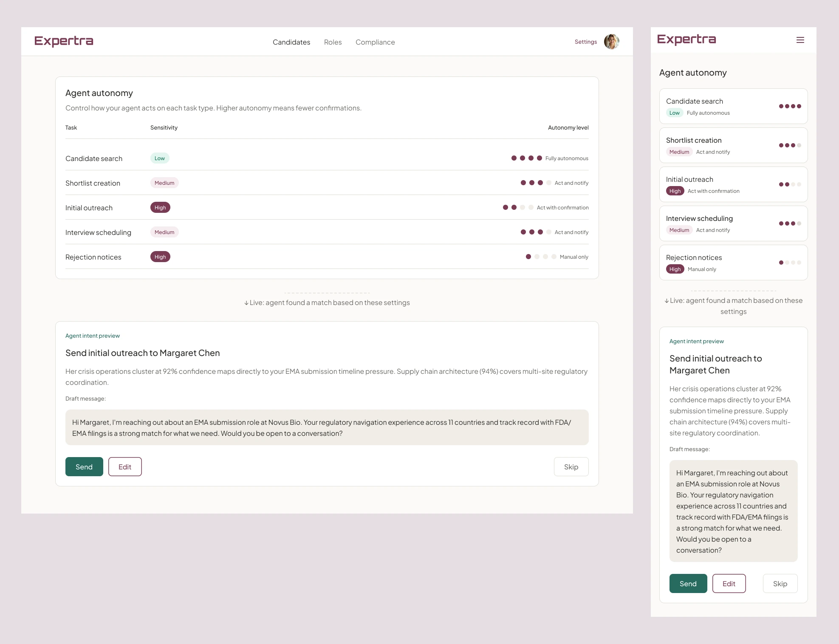Switch to the Roles tab
This screenshot has width=839, height=644.
pyautogui.click(x=333, y=42)
